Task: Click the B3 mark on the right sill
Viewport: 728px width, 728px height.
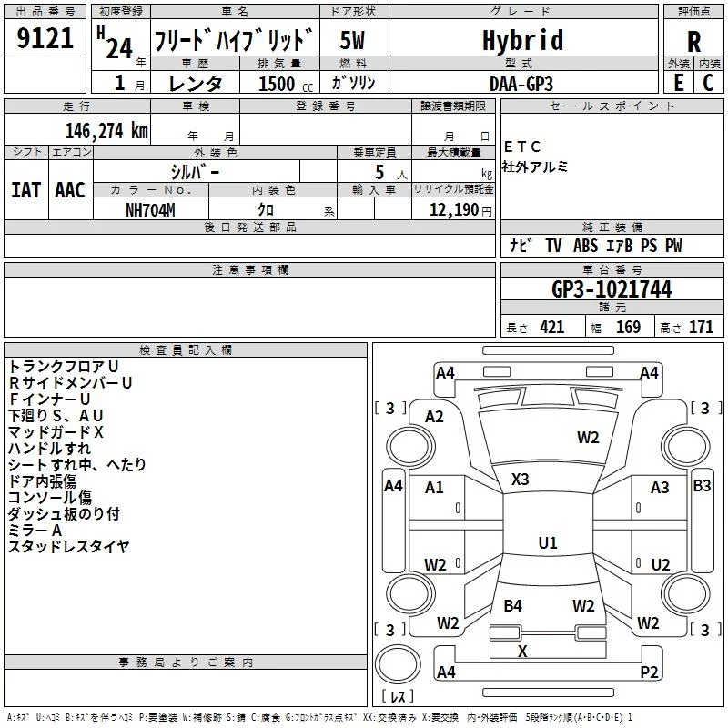Action: click(702, 486)
